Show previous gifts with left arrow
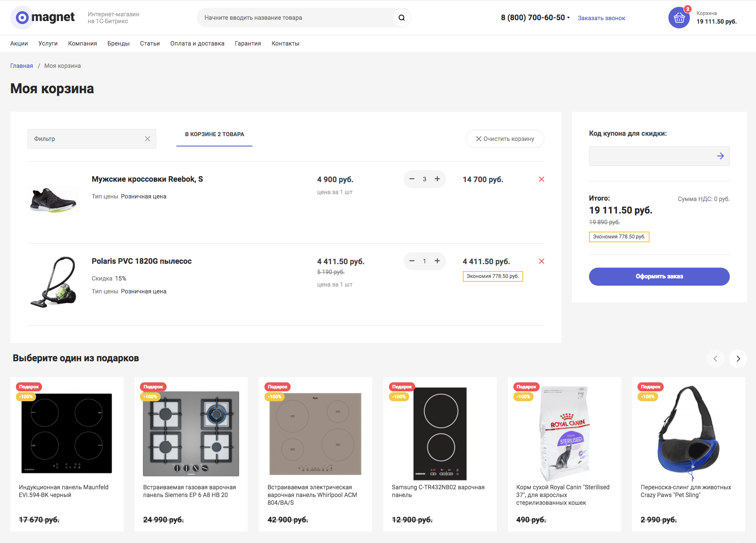This screenshot has height=543, width=756. [715, 359]
